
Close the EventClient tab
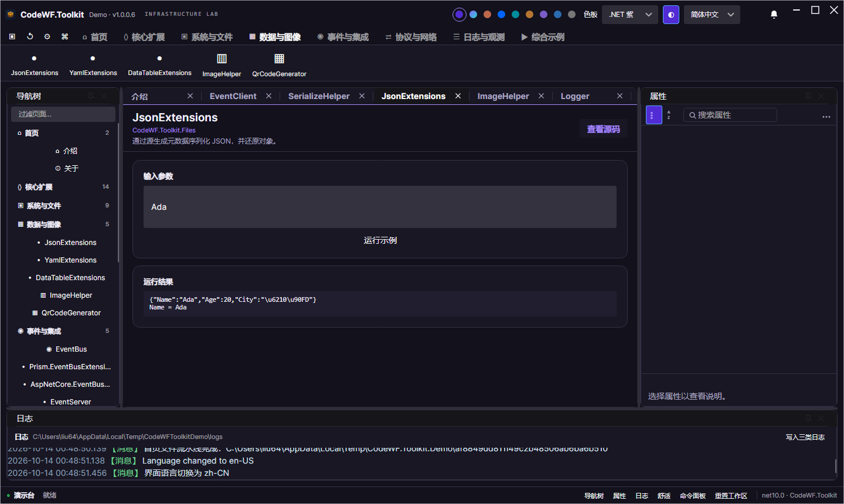click(x=268, y=96)
